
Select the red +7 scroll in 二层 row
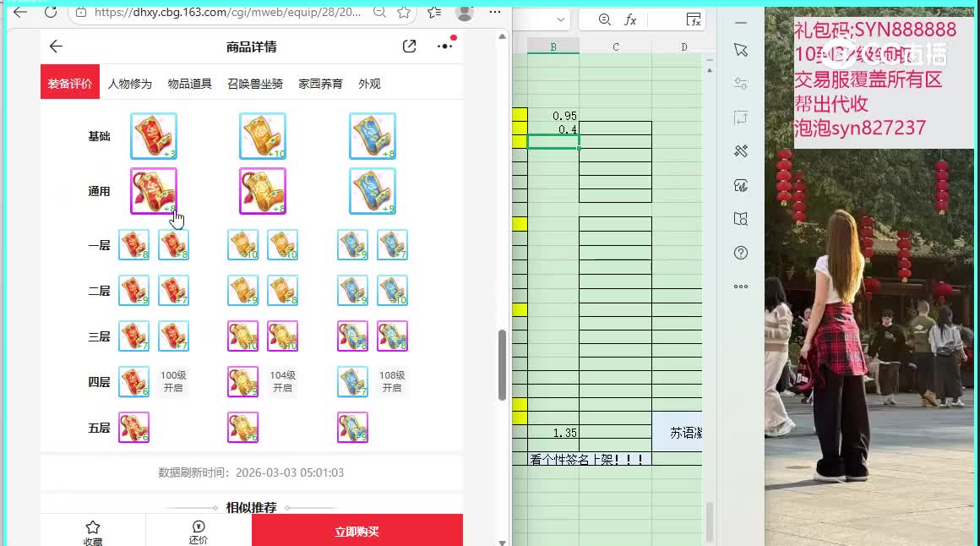point(174,290)
